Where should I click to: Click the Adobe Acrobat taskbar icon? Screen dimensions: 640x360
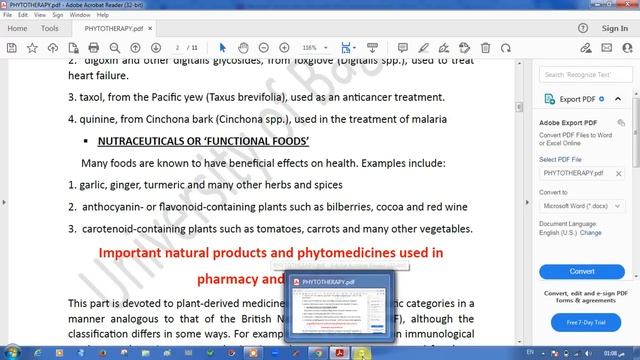[339, 353]
